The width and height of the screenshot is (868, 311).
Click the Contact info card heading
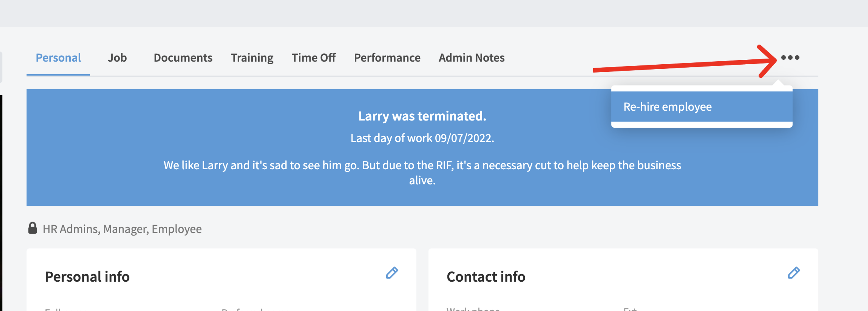[486, 277]
